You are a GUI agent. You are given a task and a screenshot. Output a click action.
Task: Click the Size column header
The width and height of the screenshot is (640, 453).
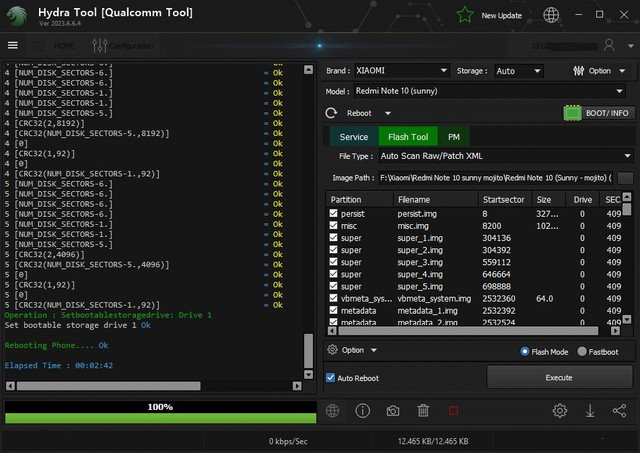(549, 199)
